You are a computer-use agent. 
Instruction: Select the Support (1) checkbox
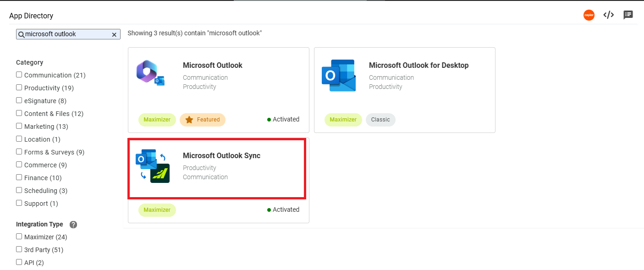pos(19,203)
